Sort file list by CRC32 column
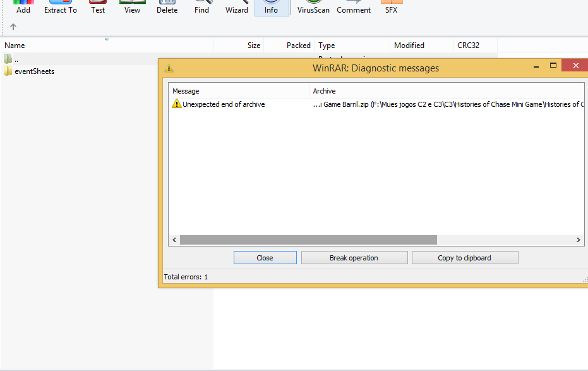588x371 pixels. [475, 46]
